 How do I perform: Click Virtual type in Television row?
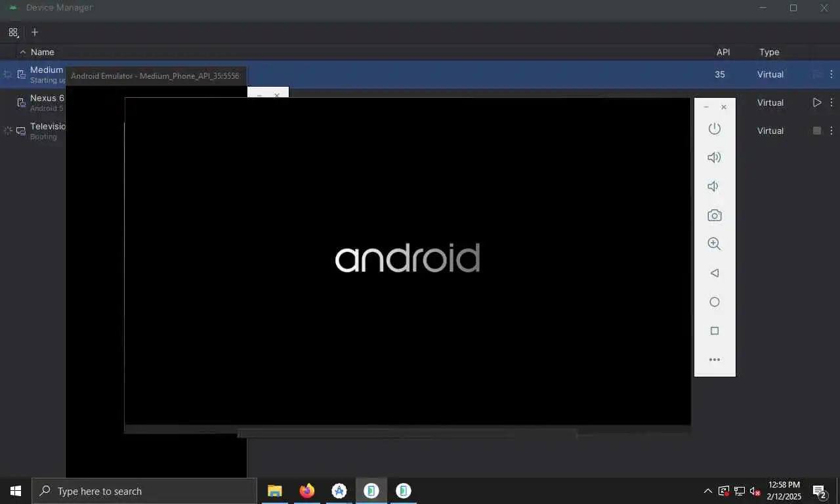770,131
